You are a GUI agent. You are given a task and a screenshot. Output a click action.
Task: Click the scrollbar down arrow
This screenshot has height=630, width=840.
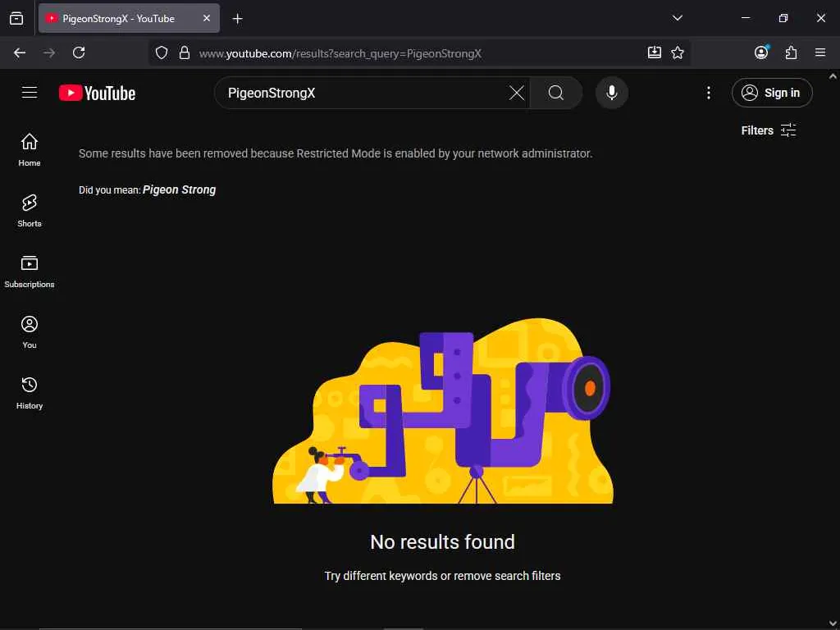833,623
